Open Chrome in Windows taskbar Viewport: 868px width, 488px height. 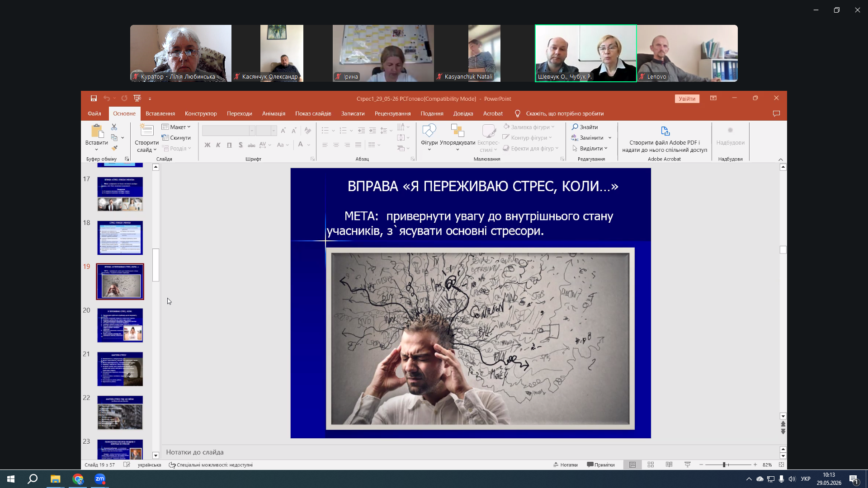[x=78, y=479]
